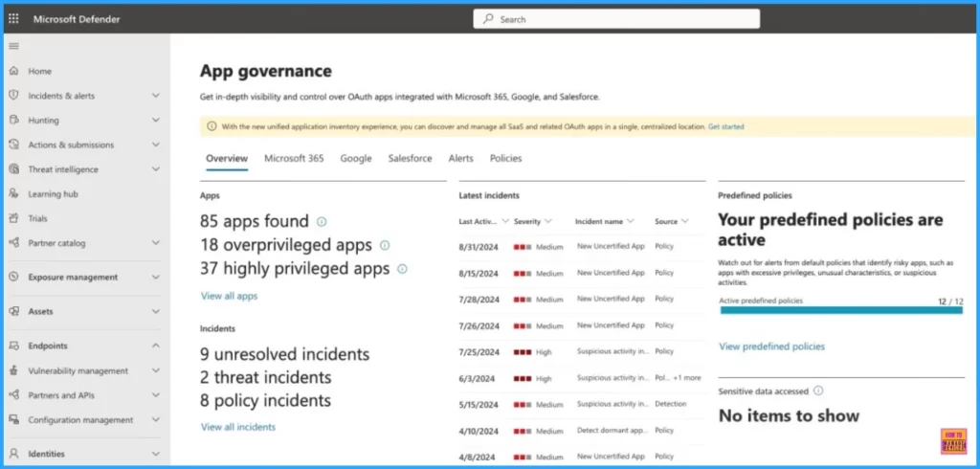980x469 pixels.
Task: Click the Configuration management icon
Action: (x=13, y=419)
